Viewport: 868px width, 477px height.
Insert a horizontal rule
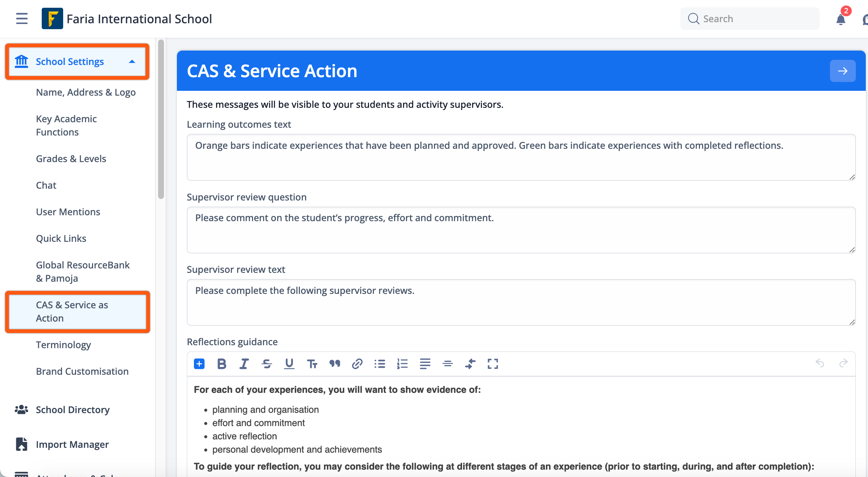tap(448, 364)
